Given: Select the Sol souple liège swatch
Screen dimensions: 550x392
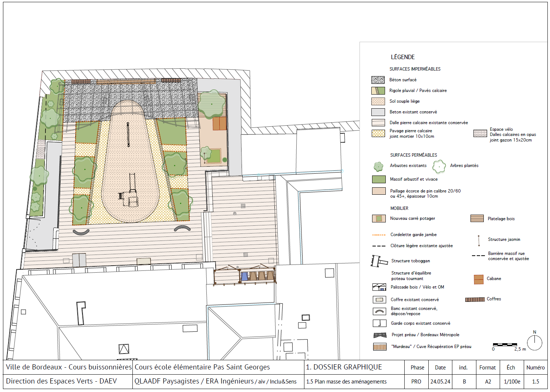Looking at the screenshot, I should coord(378,101).
